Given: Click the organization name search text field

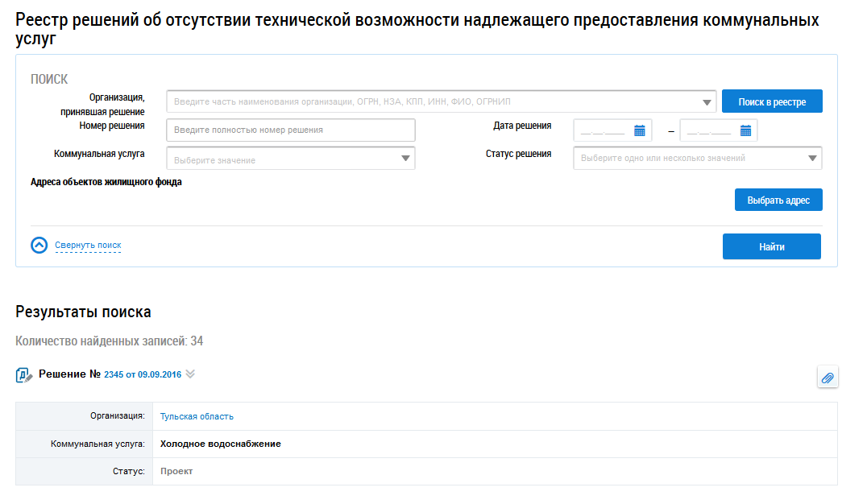Looking at the screenshot, I should (435, 102).
